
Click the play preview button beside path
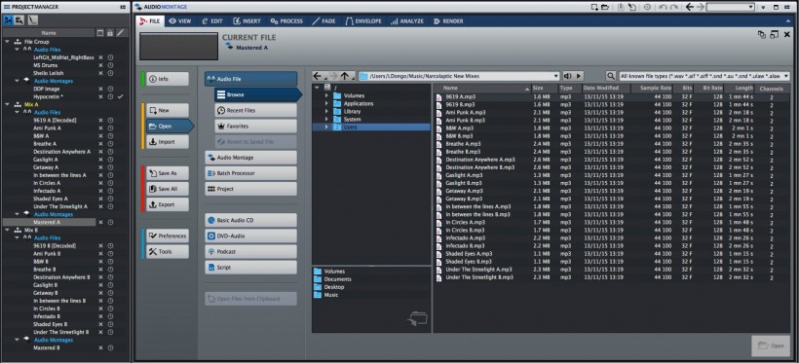(578, 76)
